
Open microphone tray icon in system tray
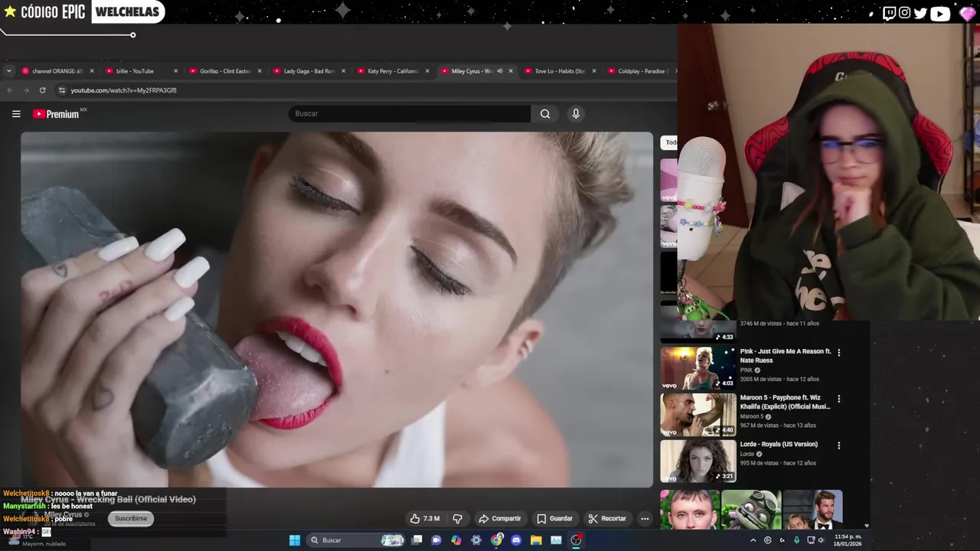[796, 540]
